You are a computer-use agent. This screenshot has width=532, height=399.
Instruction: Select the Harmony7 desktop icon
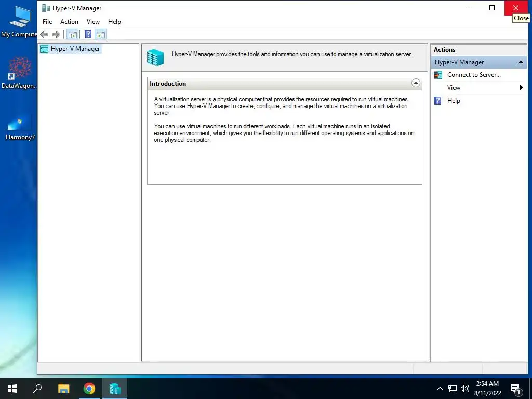20,127
